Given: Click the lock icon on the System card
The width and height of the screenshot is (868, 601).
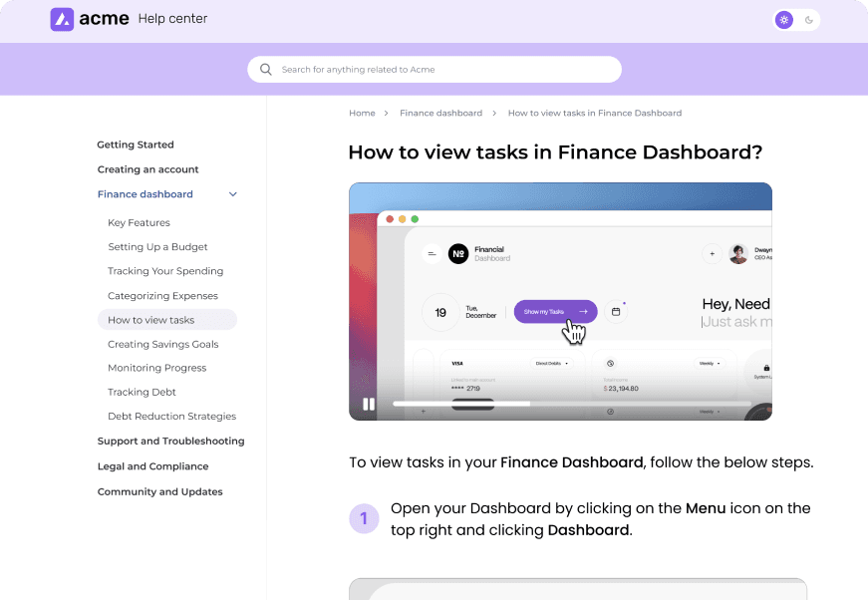Looking at the screenshot, I should [764, 367].
